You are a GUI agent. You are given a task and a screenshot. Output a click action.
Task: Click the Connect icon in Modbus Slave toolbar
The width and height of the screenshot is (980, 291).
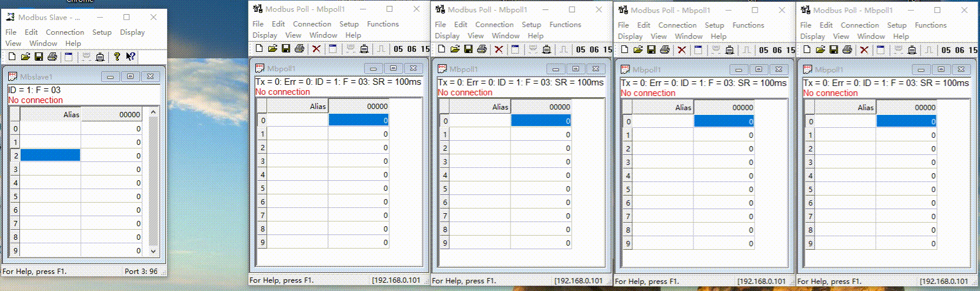tap(86, 57)
